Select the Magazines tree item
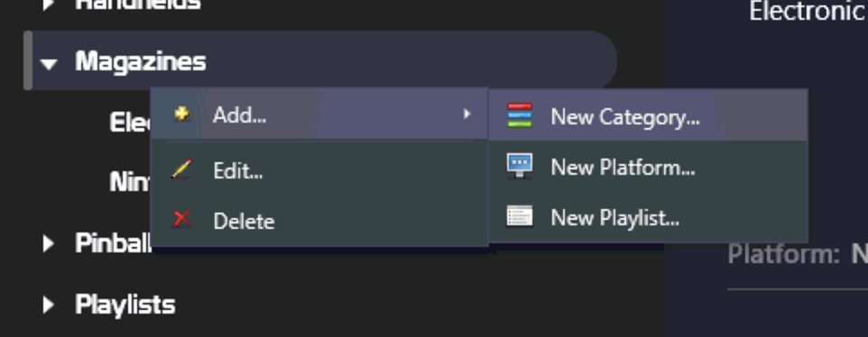 tap(140, 60)
